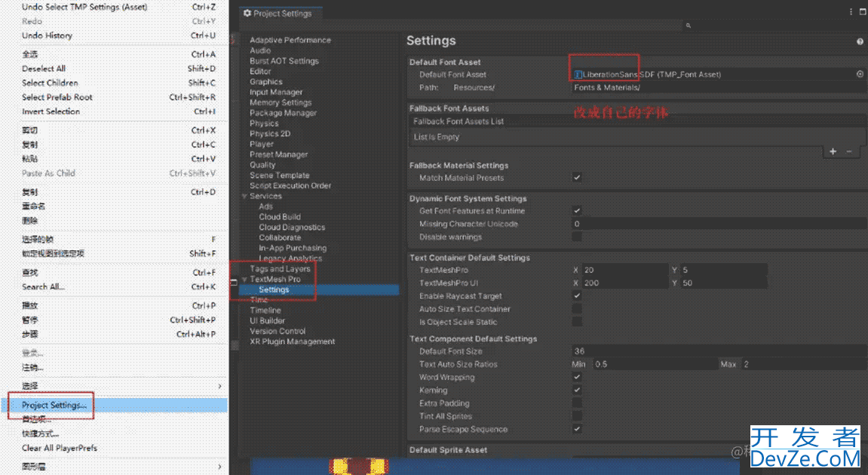Toggle Enable Raycast Target checkbox
The height and width of the screenshot is (475, 868).
tap(577, 296)
